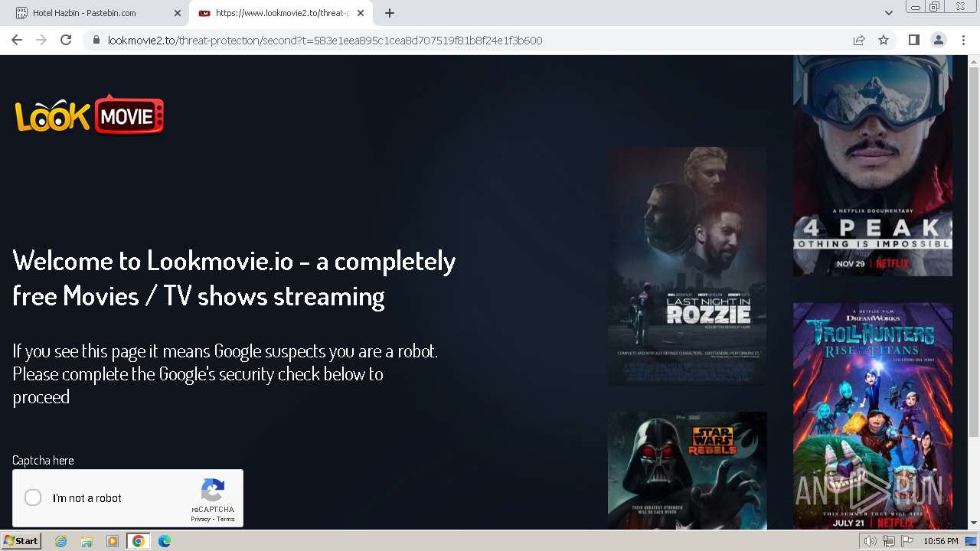This screenshot has height=551, width=980.
Task: Minimize the Chrome window
Action: [x=915, y=7]
